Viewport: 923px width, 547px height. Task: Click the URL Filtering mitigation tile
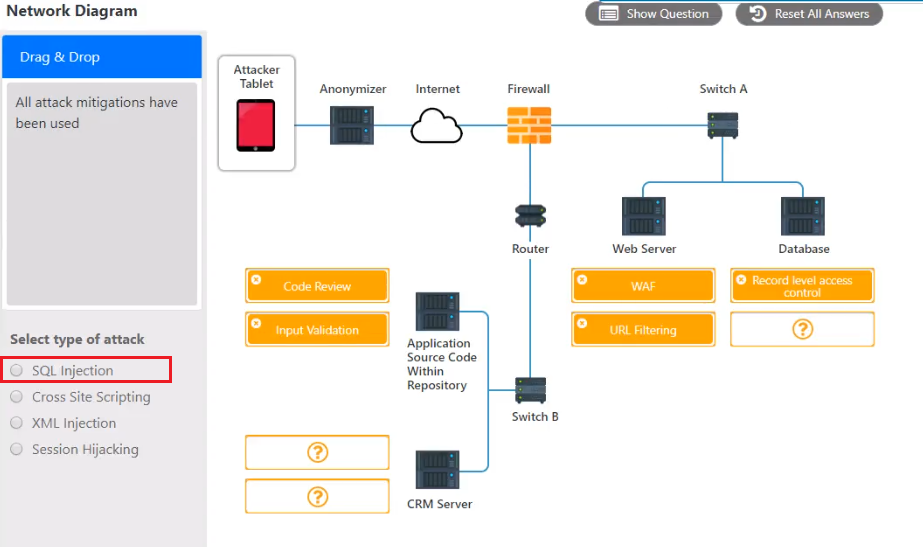(643, 329)
